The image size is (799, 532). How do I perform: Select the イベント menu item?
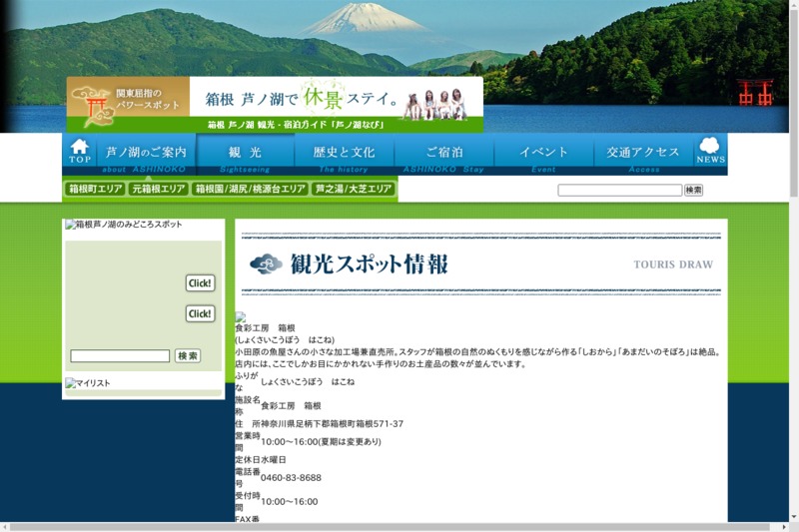pyautogui.click(x=543, y=154)
